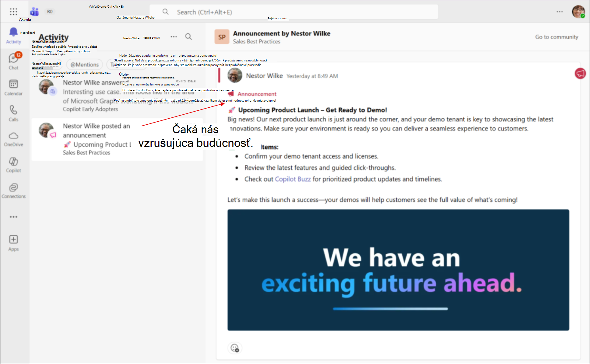The width and height of the screenshot is (590, 364).
Task: Open the profile avatar menu
Action: (x=578, y=12)
